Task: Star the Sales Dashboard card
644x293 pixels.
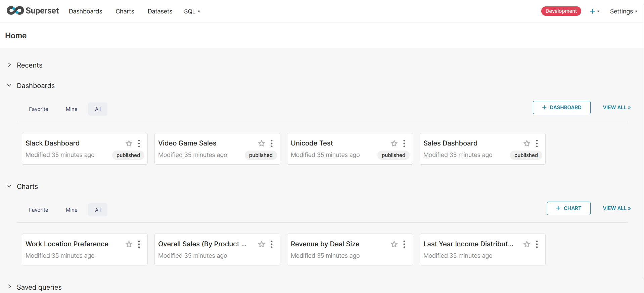Action: pyautogui.click(x=527, y=143)
